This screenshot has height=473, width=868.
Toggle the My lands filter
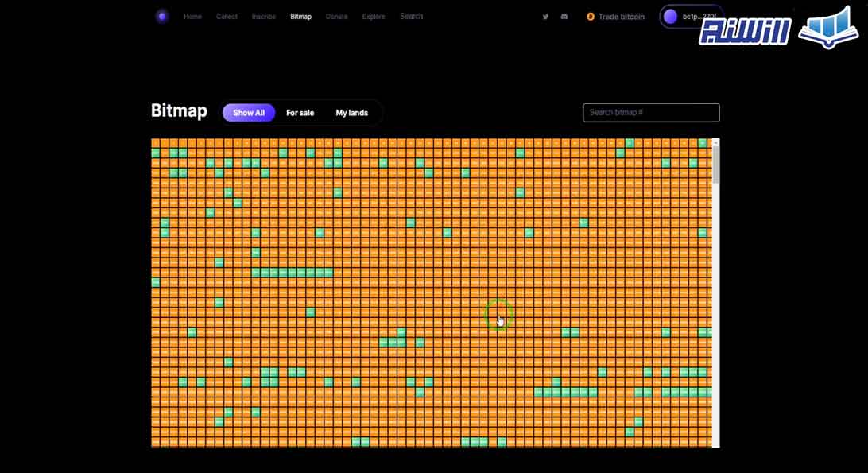tap(351, 113)
